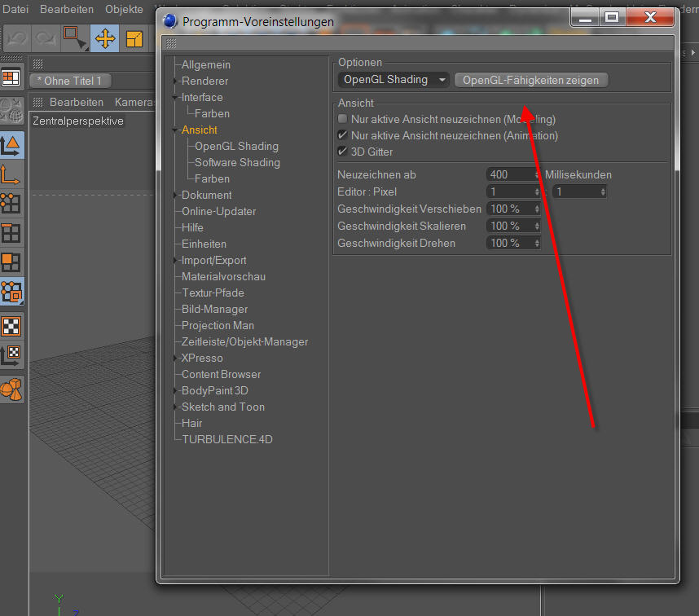
Task: Select Software Shading in the tree
Action: 238,162
